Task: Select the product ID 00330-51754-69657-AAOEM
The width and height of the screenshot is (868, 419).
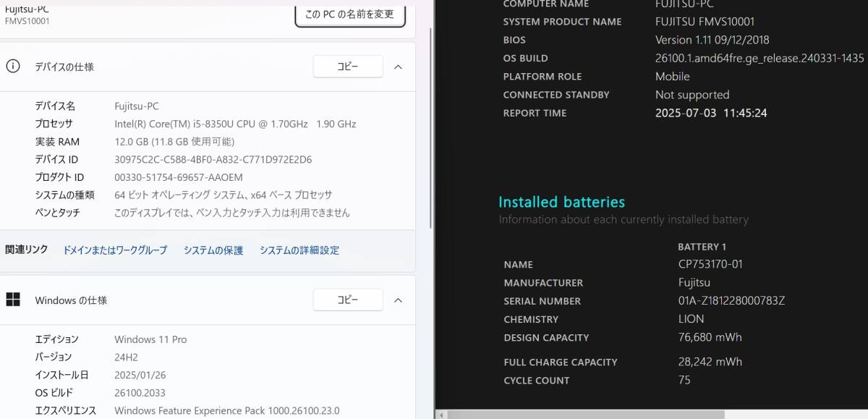Action: tap(179, 177)
